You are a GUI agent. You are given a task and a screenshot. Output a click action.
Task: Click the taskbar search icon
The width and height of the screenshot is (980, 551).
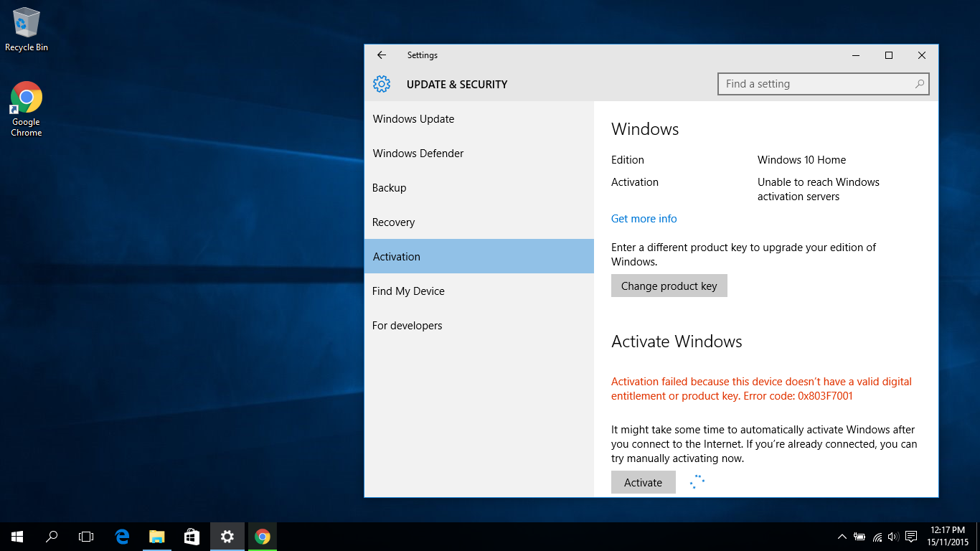pos(52,537)
